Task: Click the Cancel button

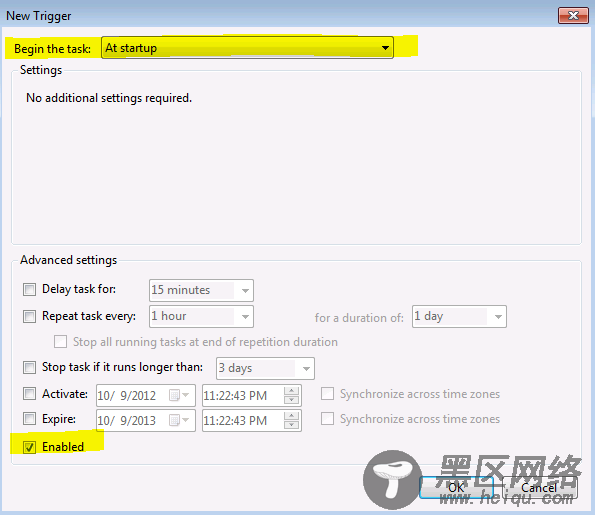Action: [540, 487]
